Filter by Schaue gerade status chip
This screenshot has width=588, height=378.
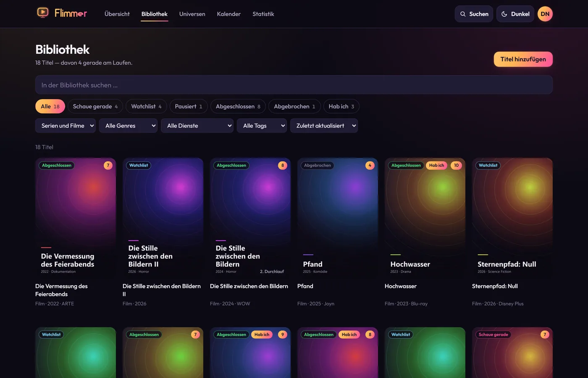click(95, 106)
